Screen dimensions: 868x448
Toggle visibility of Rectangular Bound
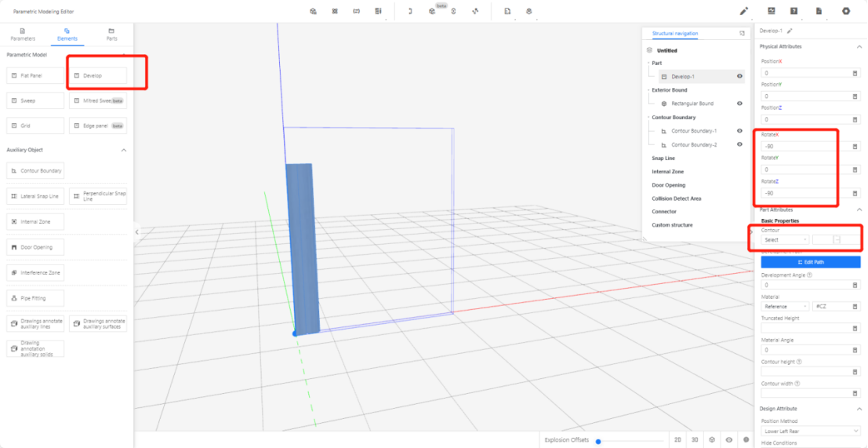739,104
